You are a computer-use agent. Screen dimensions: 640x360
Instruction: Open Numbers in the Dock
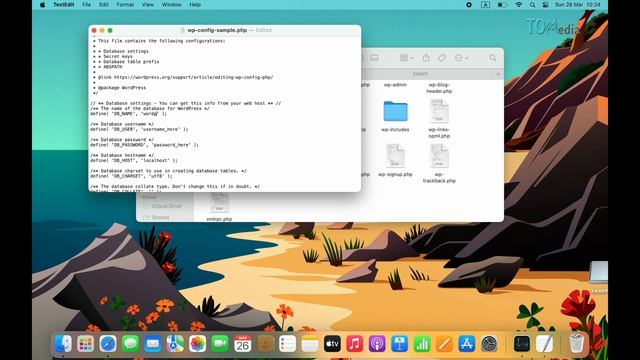422,344
